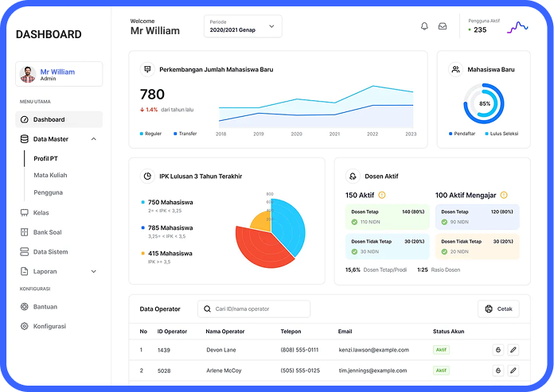Click email kenzi.lawson@example.com
Viewport: 554px width, 392px height.
[x=374, y=350]
